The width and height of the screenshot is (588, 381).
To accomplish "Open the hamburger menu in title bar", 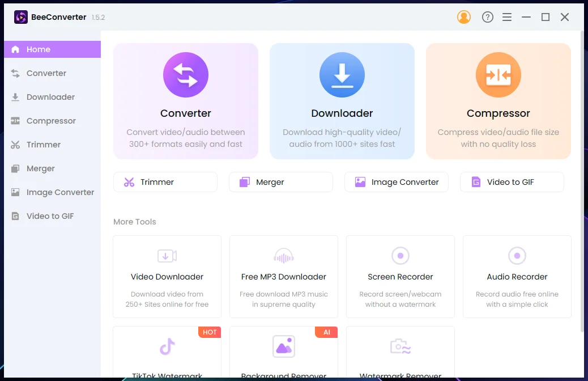I will pyautogui.click(x=507, y=17).
